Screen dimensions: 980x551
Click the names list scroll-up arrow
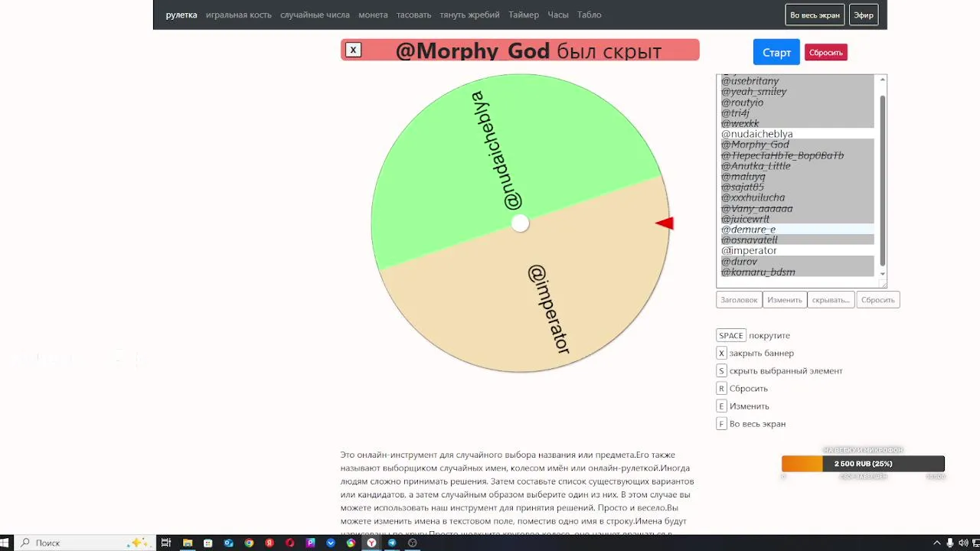883,80
